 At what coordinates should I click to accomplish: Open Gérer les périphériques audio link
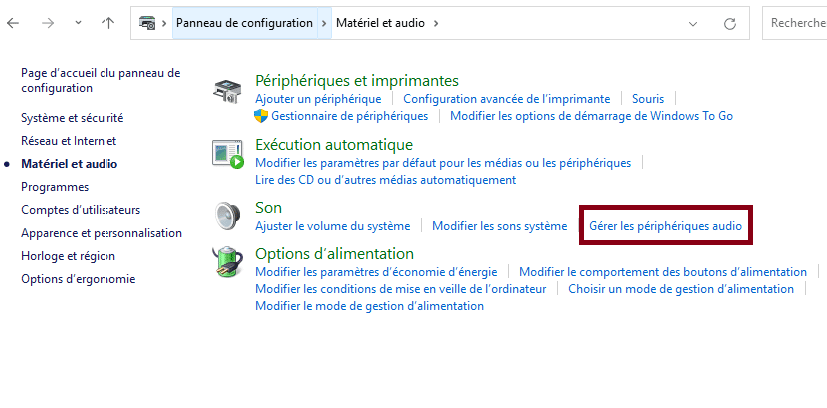click(666, 226)
